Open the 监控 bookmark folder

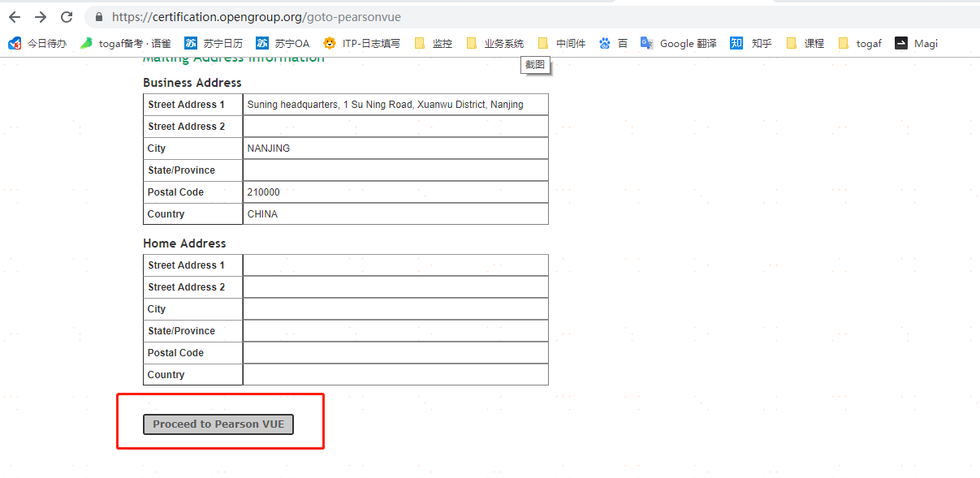[433, 44]
